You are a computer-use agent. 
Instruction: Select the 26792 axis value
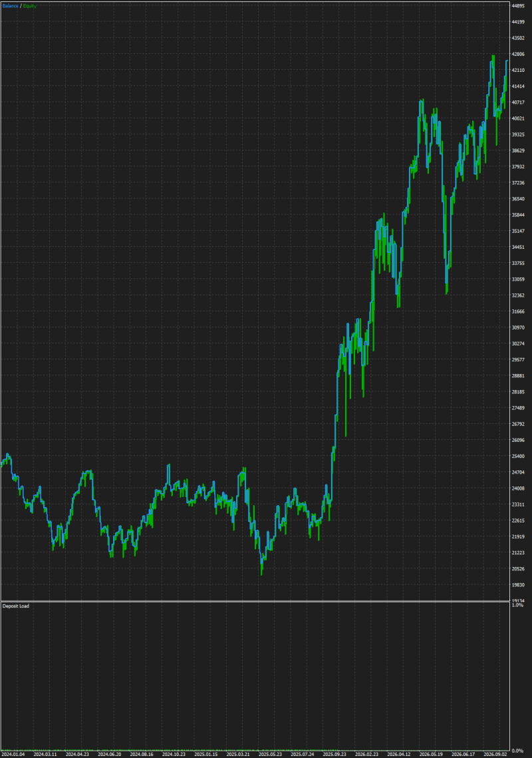pos(518,424)
